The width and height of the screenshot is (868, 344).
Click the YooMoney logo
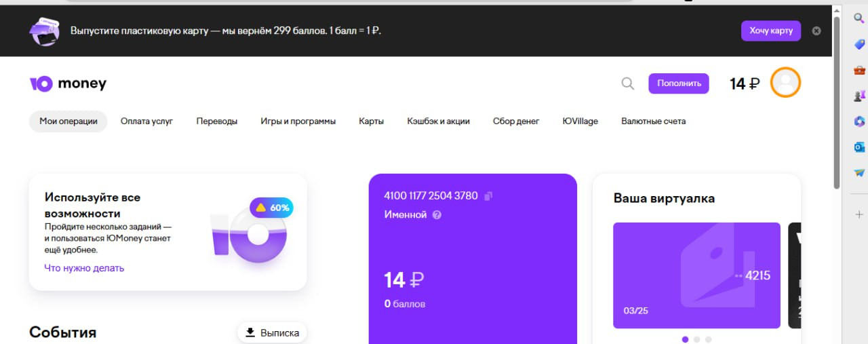pos(68,83)
